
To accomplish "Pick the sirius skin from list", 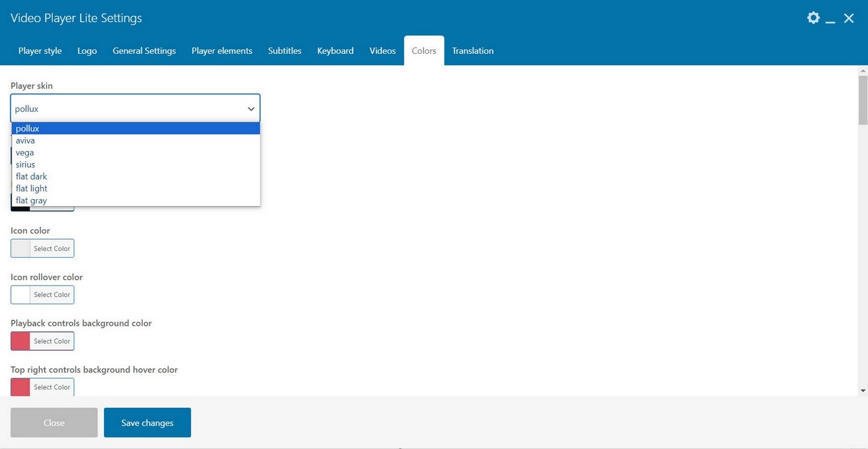I will pyautogui.click(x=25, y=165).
